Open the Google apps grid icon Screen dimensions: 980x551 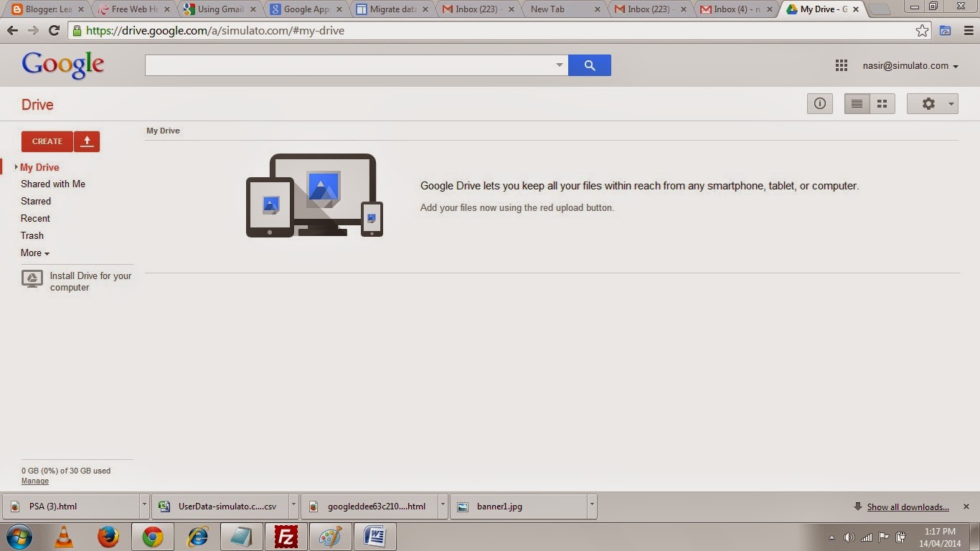click(x=842, y=65)
